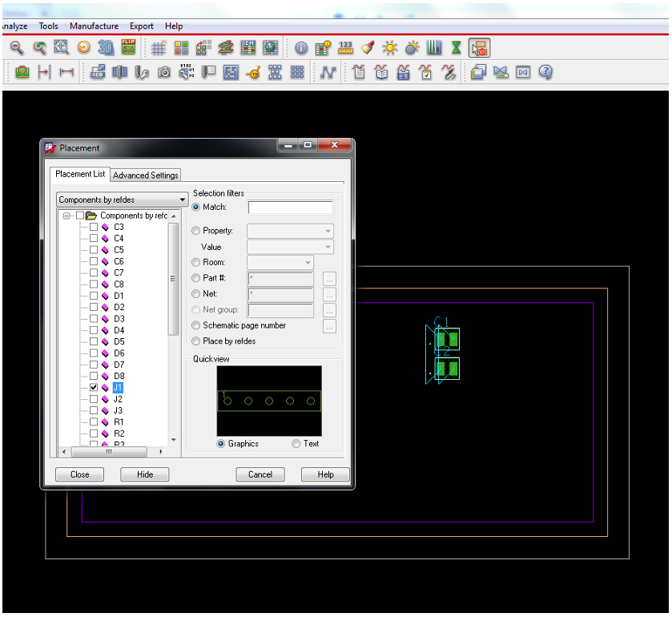This screenshot has width=672, height=617.
Task: Click the help question mark toolbar icon
Action: 545,72
